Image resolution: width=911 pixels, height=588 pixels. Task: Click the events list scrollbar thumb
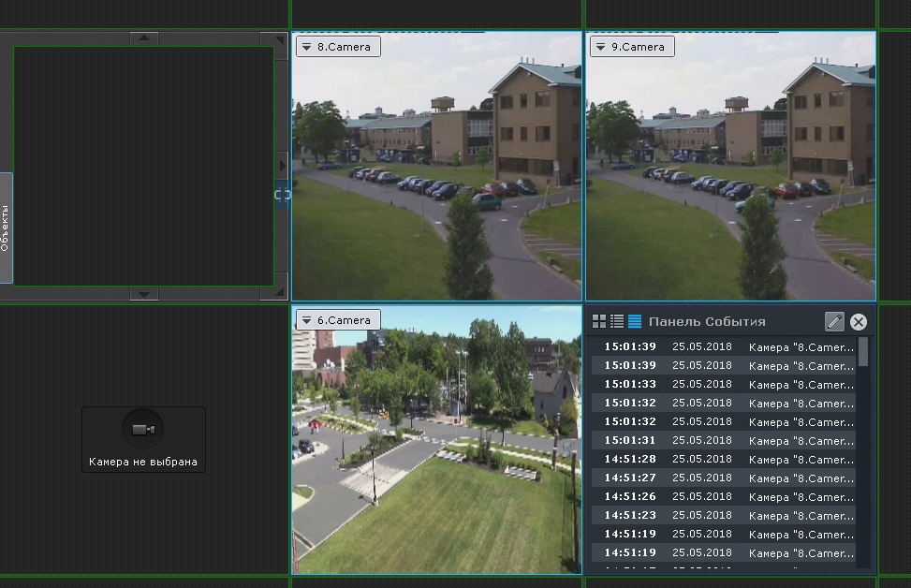click(863, 352)
